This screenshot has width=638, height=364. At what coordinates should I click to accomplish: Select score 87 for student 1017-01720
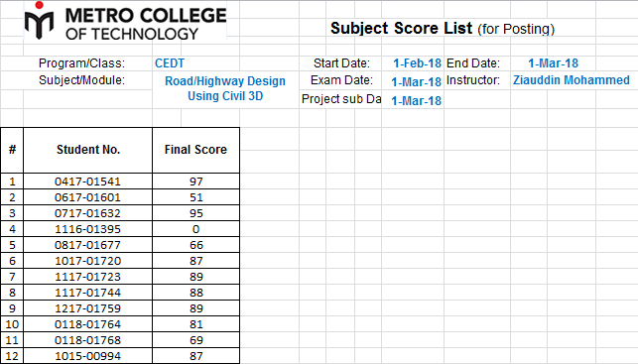[195, 261]
